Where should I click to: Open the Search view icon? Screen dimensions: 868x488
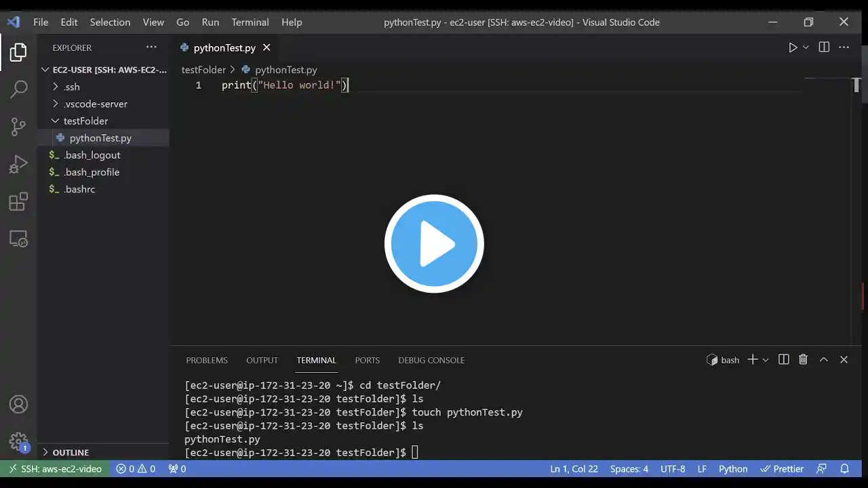[x=18, y=89]
